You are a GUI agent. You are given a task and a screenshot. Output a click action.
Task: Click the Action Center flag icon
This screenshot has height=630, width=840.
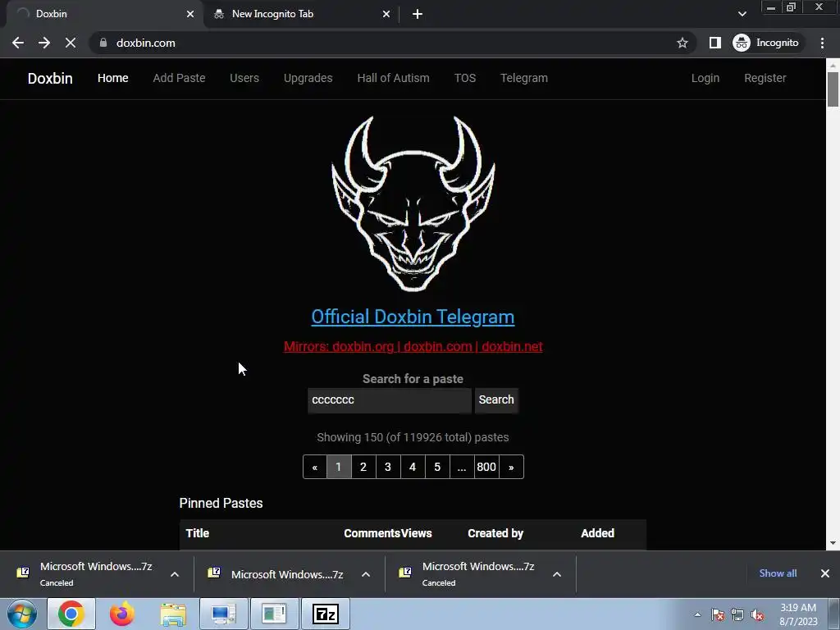[718, 614]
